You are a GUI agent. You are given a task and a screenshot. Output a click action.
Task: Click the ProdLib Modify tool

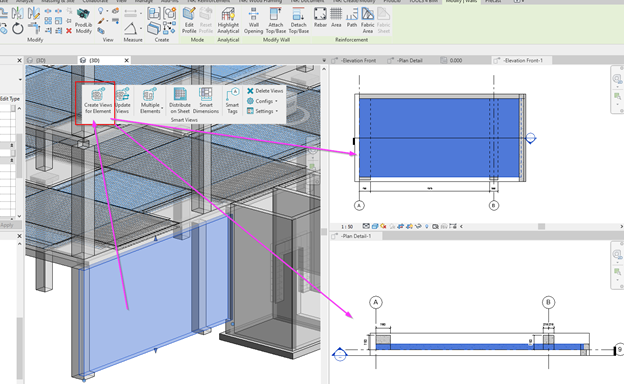pos(83,21)
